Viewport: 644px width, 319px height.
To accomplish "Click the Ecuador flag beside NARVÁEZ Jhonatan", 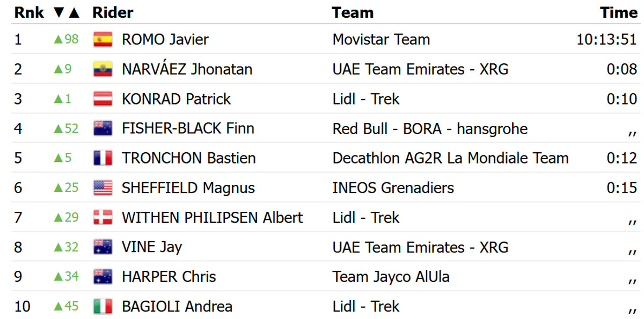I will coord(103,69).
